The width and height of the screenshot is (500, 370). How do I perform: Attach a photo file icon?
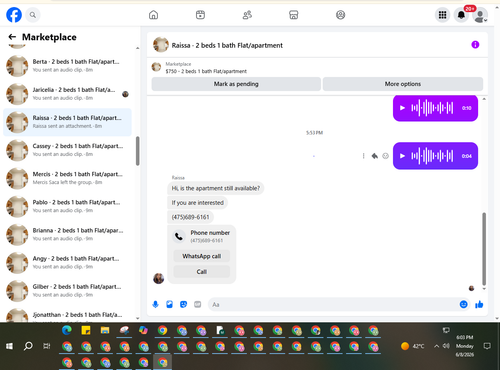tap(169, 304)
